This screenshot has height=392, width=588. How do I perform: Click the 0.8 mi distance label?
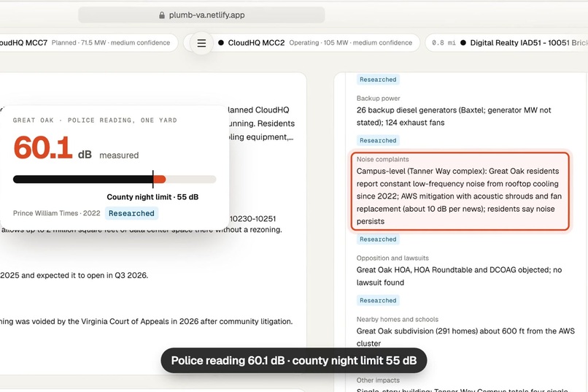(x=444, y=43)
